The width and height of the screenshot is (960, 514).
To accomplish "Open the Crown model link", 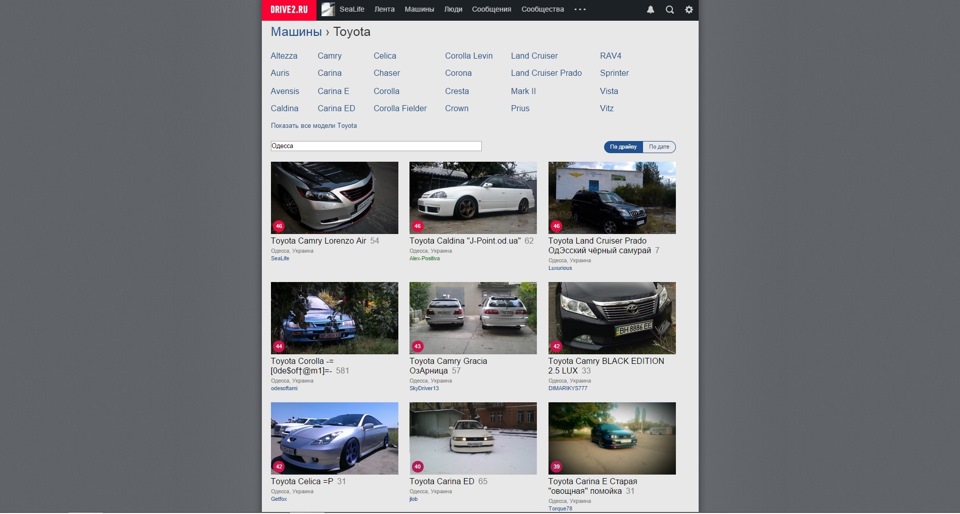I will pyautogui.click(x=457, y=108).
